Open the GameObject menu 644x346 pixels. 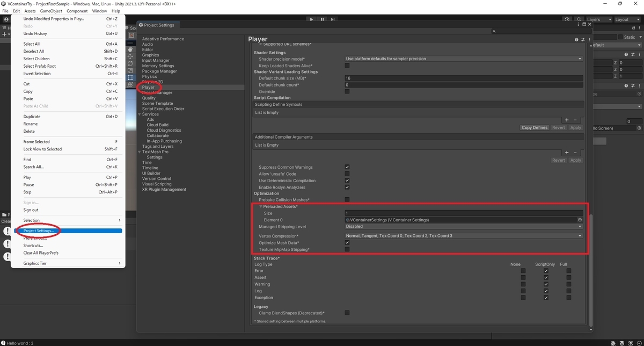pos(50,10)
